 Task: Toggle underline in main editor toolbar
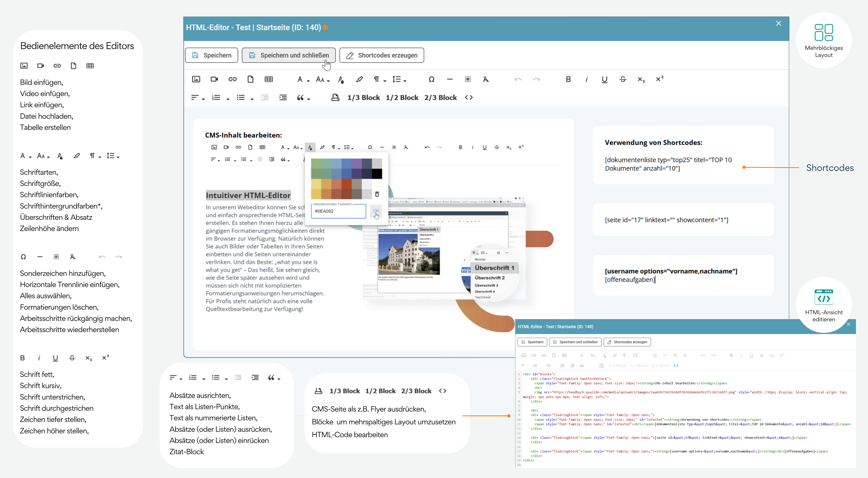605,79
